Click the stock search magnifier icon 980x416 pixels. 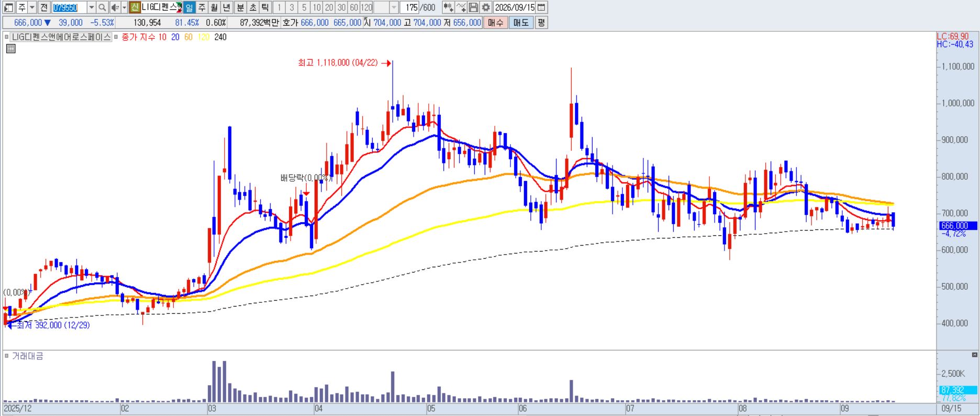[103, 7]
